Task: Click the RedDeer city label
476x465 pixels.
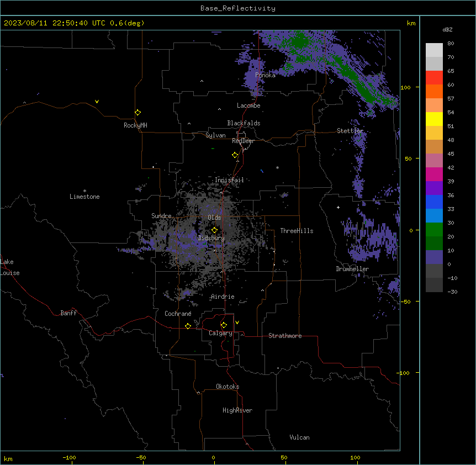Action: [x=243, y=141]
